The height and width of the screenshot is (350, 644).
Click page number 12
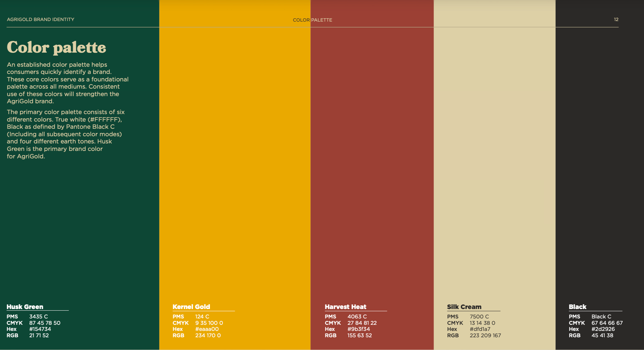[616, 19]
